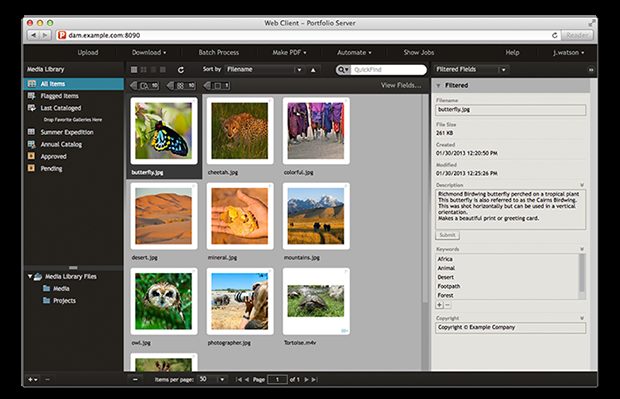Open the Make PDF menu
Viewport: 620px width, 399px height.
pyautogui.click(x=289, y=53)
